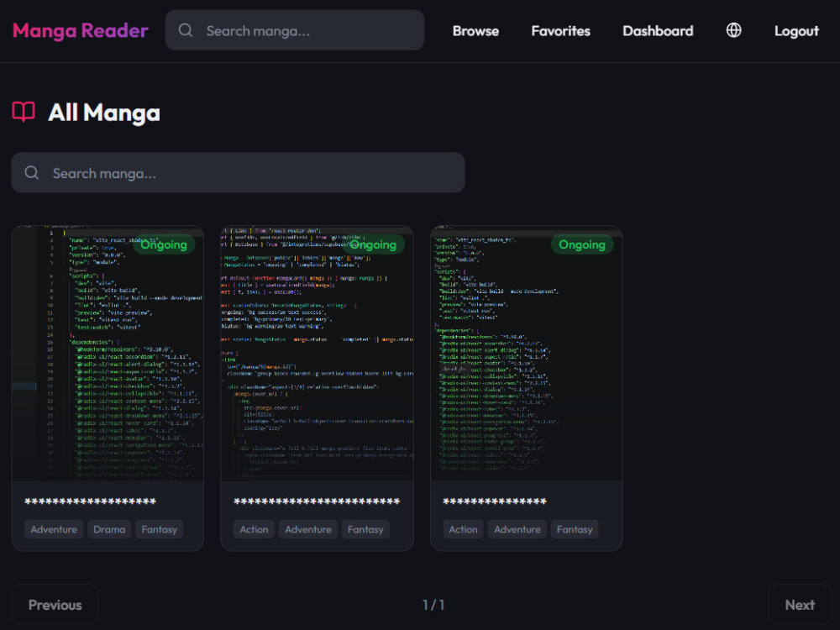Click masked title of the first manga card
The width and height of the screenshot is (840, 630).
[90, 502]
